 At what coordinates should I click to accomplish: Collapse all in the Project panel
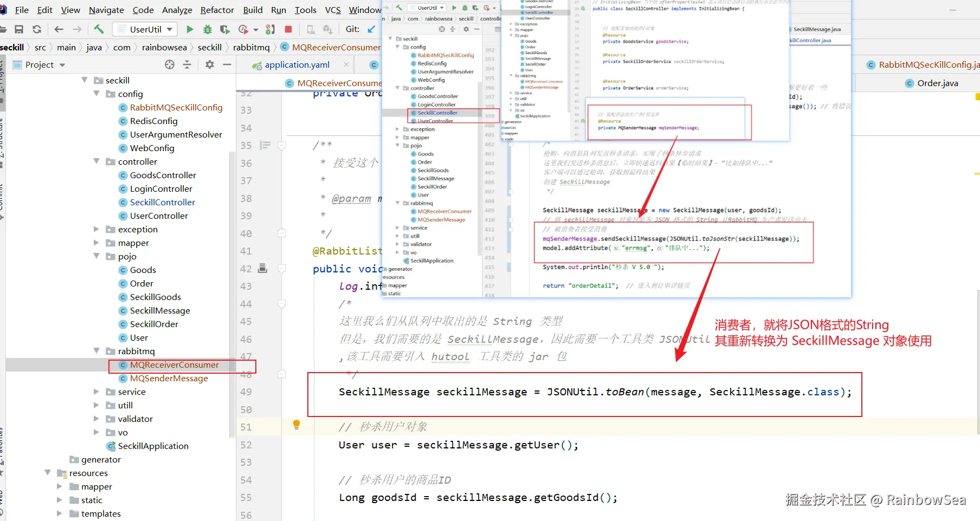click(187, 64)
